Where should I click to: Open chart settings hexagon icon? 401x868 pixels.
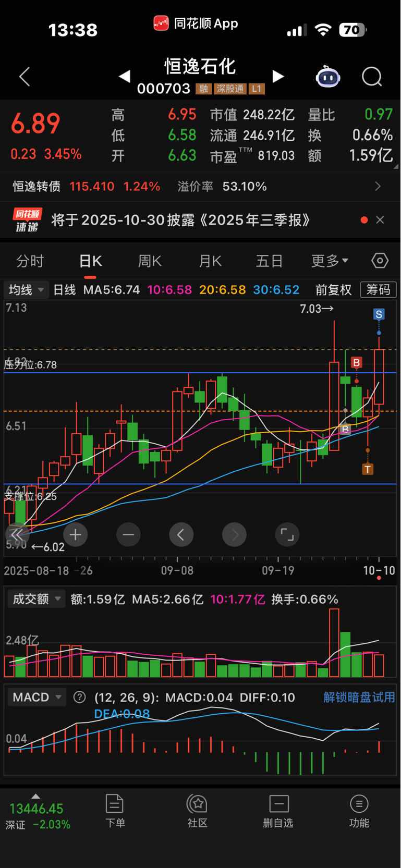pos(380,261)
